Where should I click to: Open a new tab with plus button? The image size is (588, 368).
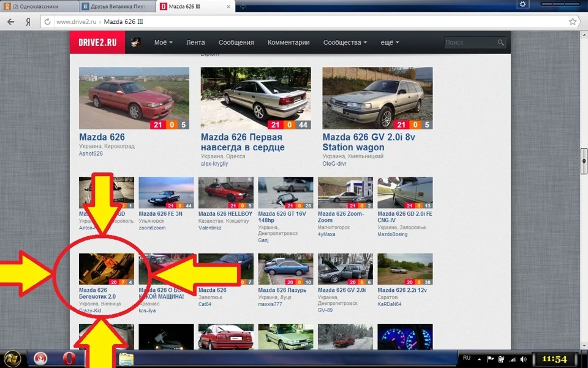pyautogui.click(x=243, y=6)
